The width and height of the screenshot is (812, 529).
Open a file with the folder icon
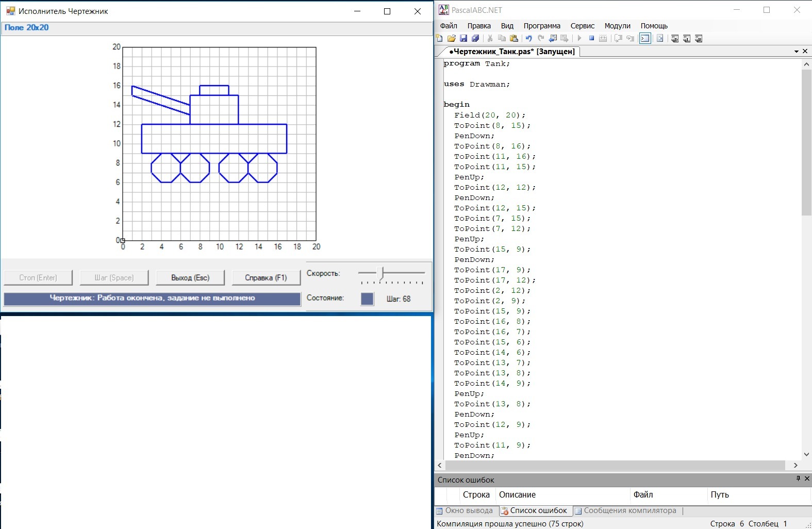[451, 38]
